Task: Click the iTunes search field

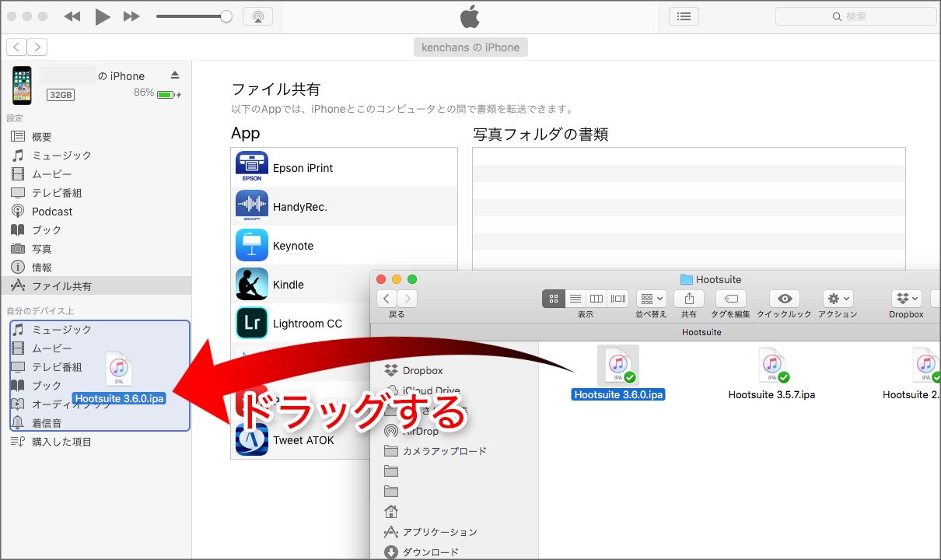Action: (x=855, y=16)
